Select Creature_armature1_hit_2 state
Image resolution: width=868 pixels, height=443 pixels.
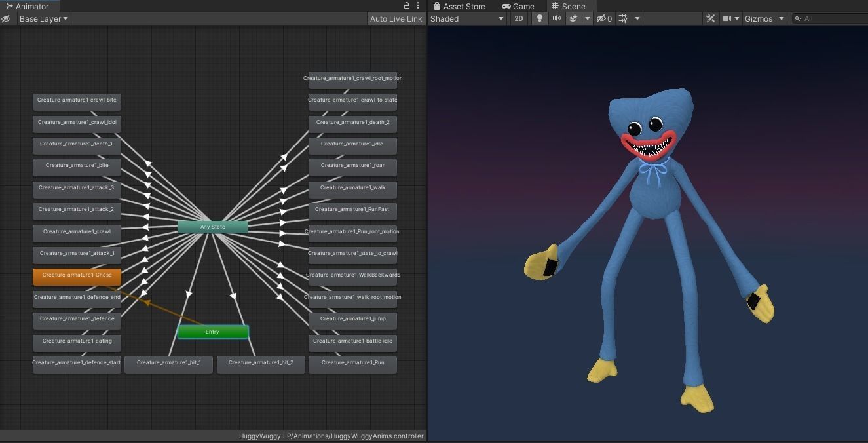point(261,364)
